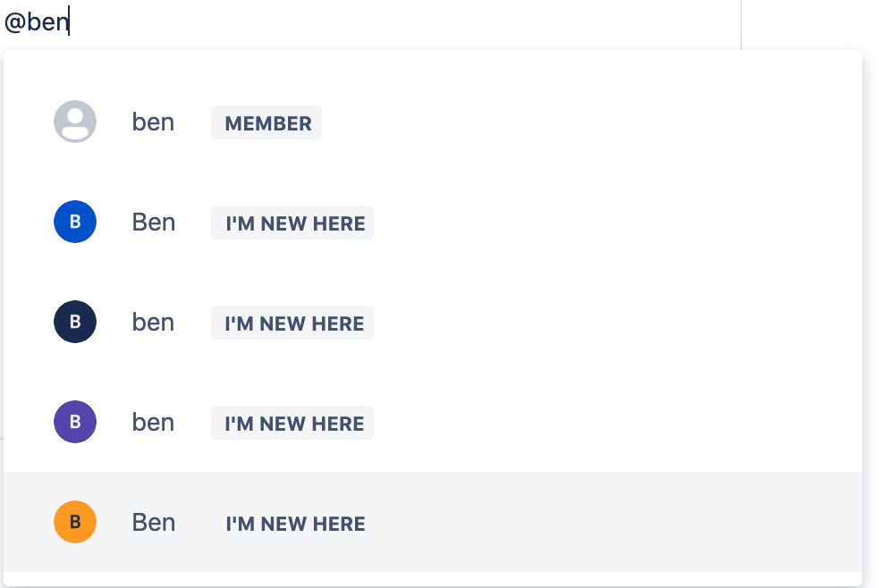Click the first I'M NEW HERE badge
880x588 pixels.
[x=292, y=223]
